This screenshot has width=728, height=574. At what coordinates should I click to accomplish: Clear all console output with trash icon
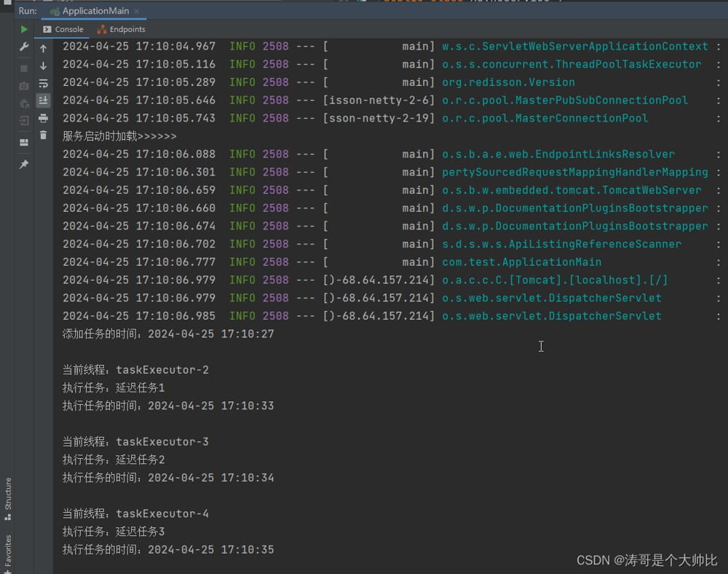tap(43, 135)
